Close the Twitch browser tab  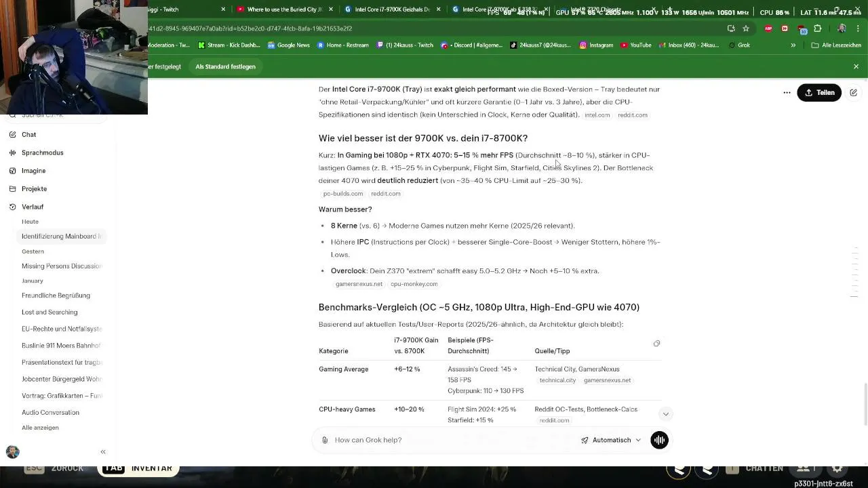coord(223,9)
